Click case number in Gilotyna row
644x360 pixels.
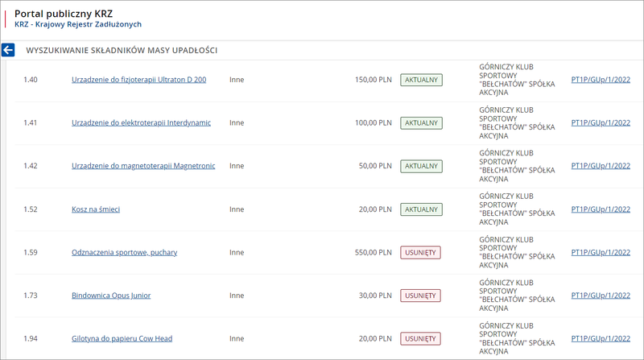click(x=600, y=339)
